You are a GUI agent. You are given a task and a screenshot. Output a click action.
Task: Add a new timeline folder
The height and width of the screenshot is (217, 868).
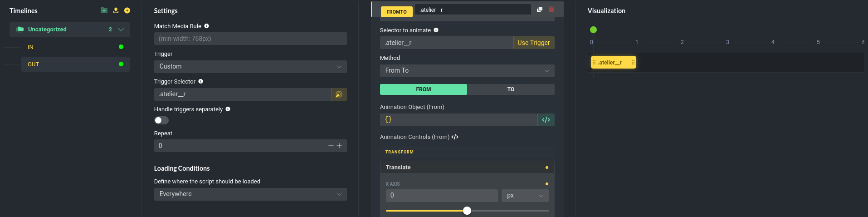point(104,10)
